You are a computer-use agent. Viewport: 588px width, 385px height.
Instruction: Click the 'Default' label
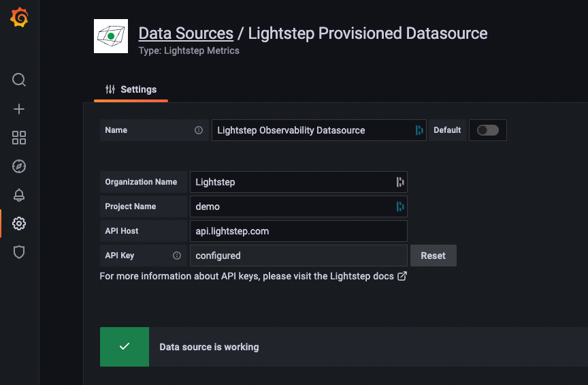pyautogui.click(x=447, y=130)
